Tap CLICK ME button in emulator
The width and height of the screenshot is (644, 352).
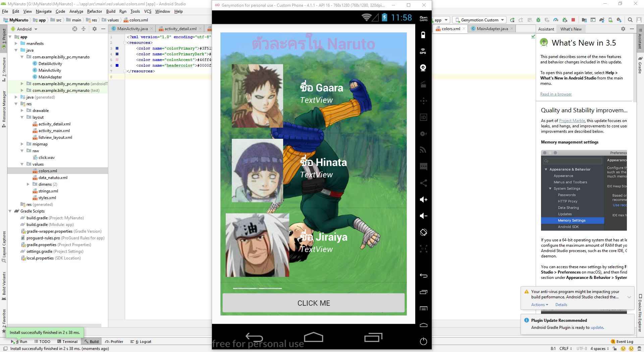click(x=314, y=303)
